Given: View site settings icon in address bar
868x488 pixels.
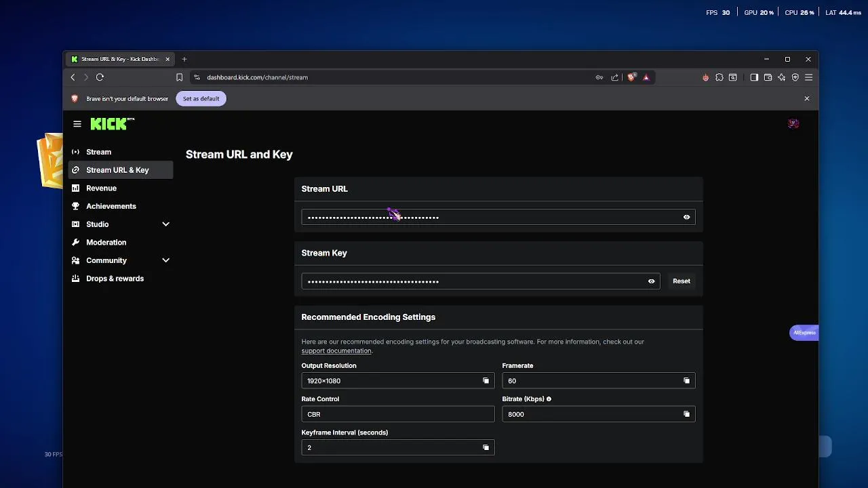Looking at the screenshot, I should coord(197,77).
